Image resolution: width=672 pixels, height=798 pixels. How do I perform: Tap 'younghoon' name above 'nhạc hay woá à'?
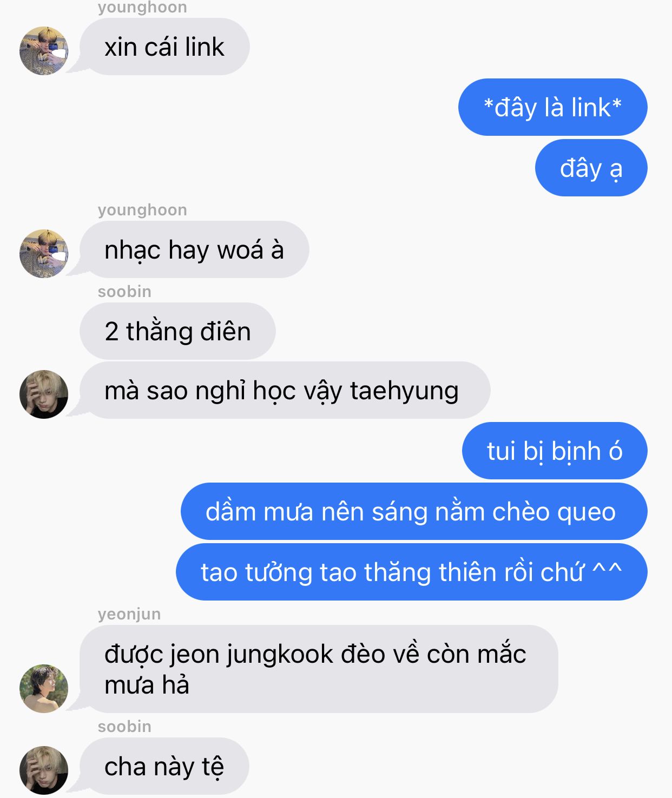point(142,210)
